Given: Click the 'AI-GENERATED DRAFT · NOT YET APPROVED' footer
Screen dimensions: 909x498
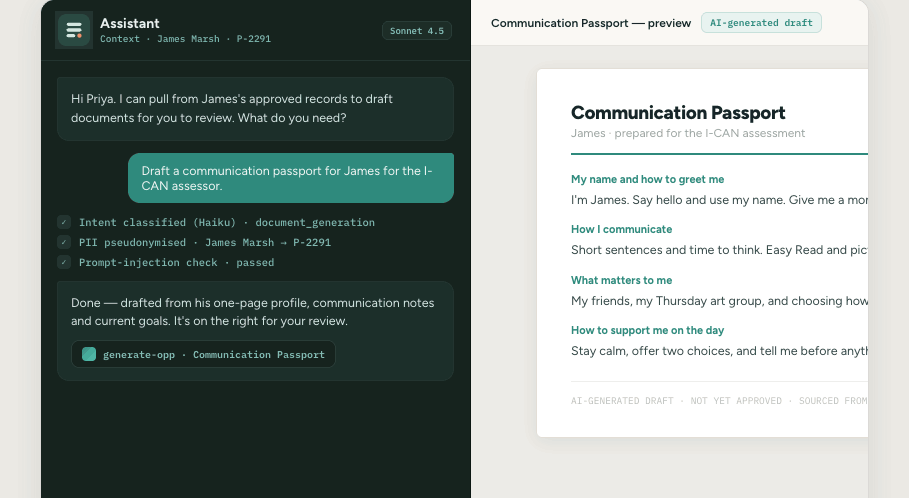Looking at the screenshot, I should pyautogui.click(x=719, y=401).
